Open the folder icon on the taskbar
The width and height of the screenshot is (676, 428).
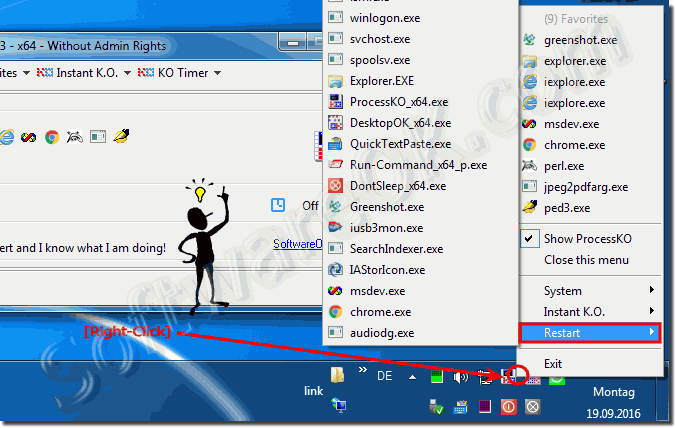pos(337,375)
